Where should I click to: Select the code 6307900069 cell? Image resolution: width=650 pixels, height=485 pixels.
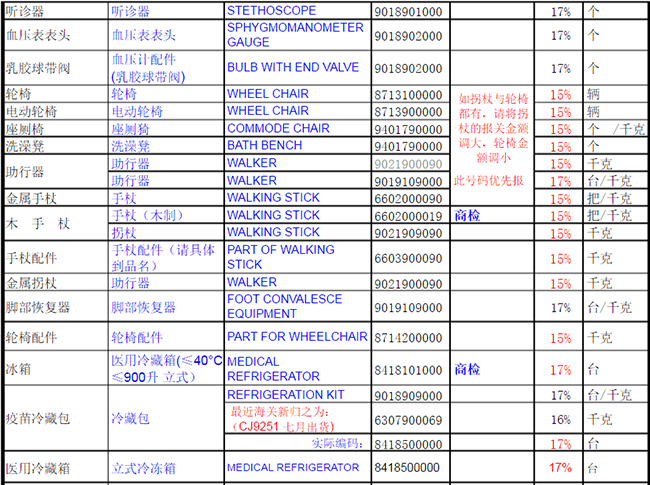tap(407, 419)
